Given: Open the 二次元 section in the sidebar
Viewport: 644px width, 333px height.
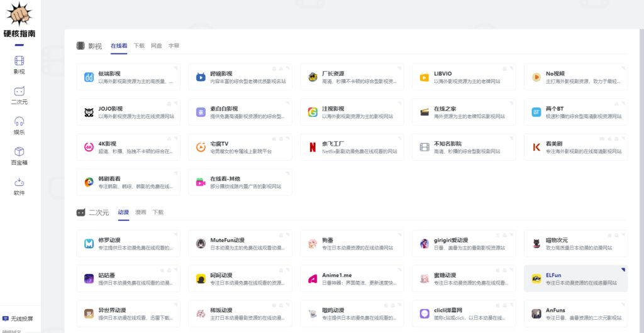Looking at the screenshot, I should pos(19,96).
